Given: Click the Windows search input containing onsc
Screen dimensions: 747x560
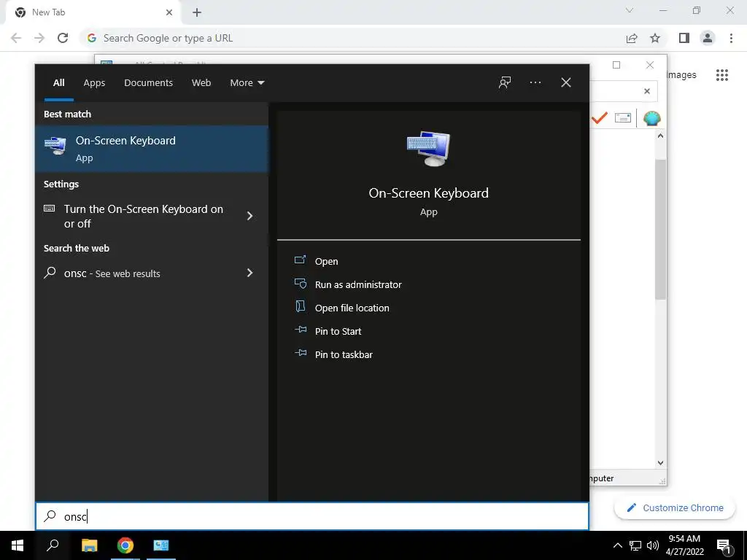Looking at the screenshot, I should tap(312, 516).
